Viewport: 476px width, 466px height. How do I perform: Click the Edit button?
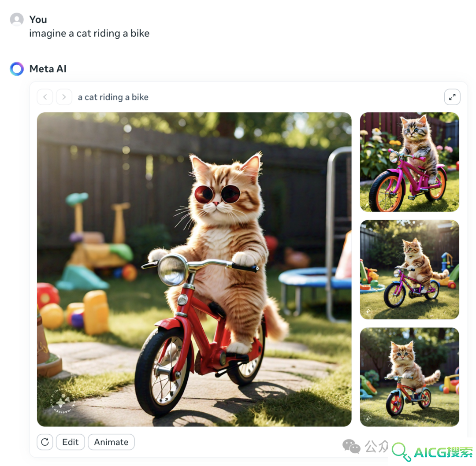coord(71,442)
